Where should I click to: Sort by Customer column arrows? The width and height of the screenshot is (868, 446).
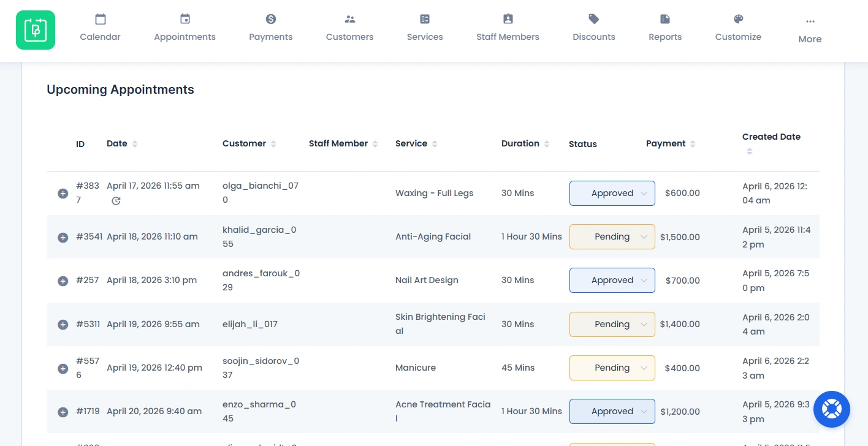(x=273, y=144)
